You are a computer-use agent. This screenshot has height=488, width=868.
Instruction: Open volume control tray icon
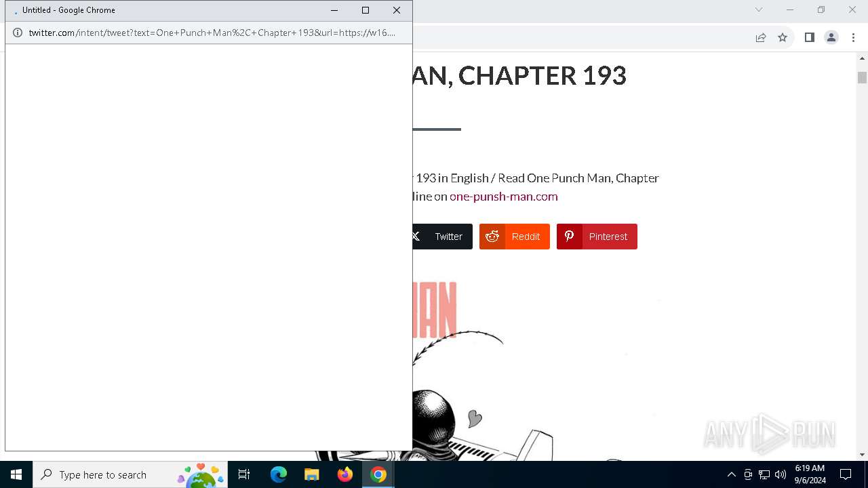point(781,474)
